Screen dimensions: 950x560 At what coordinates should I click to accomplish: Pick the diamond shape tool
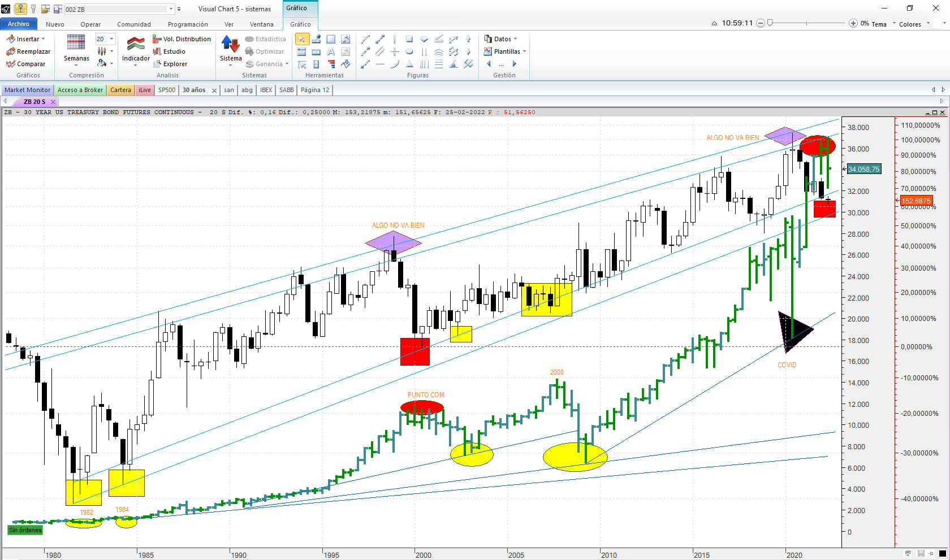[x=424, y=39]
